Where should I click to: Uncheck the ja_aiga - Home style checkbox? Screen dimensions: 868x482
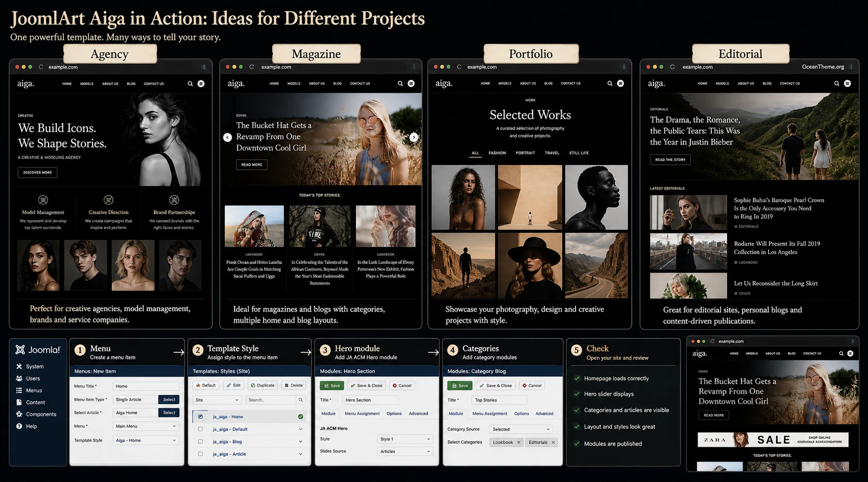click(x=201, y=417)
